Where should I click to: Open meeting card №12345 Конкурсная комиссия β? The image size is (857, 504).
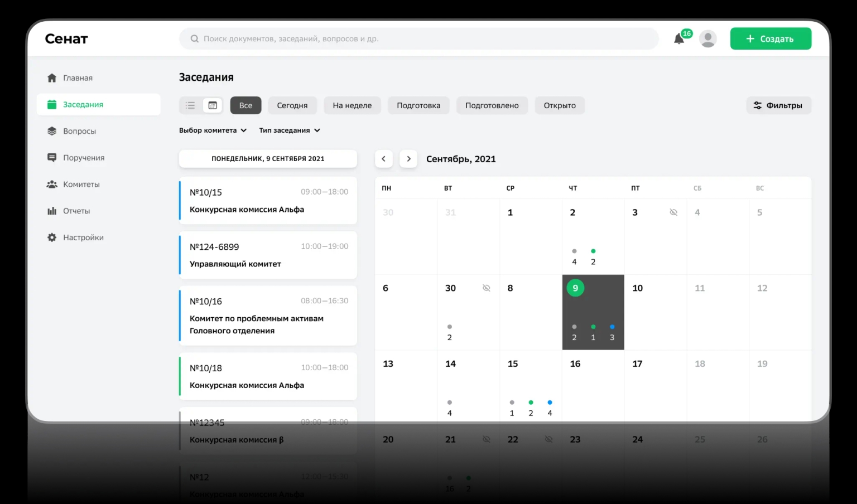point(268,431)
